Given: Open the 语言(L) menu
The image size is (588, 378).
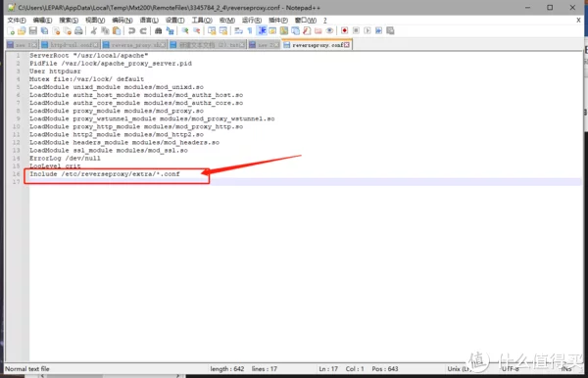Looking at the screenshot, I should [x=149, y=21].
